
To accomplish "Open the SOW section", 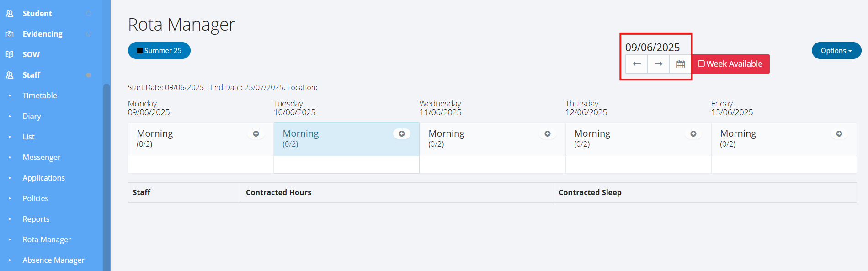I will click(x=31, y=54).
